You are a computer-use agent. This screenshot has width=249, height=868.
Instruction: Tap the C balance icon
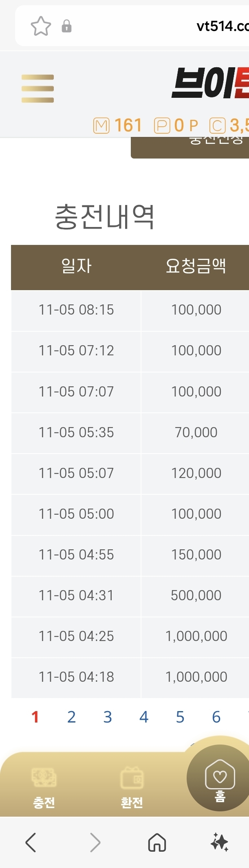[x=217, y=126]
